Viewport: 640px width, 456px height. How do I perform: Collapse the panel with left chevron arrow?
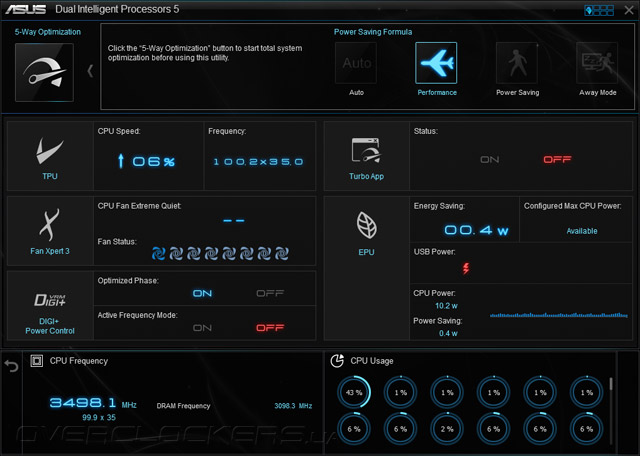(x=90, y=71)
